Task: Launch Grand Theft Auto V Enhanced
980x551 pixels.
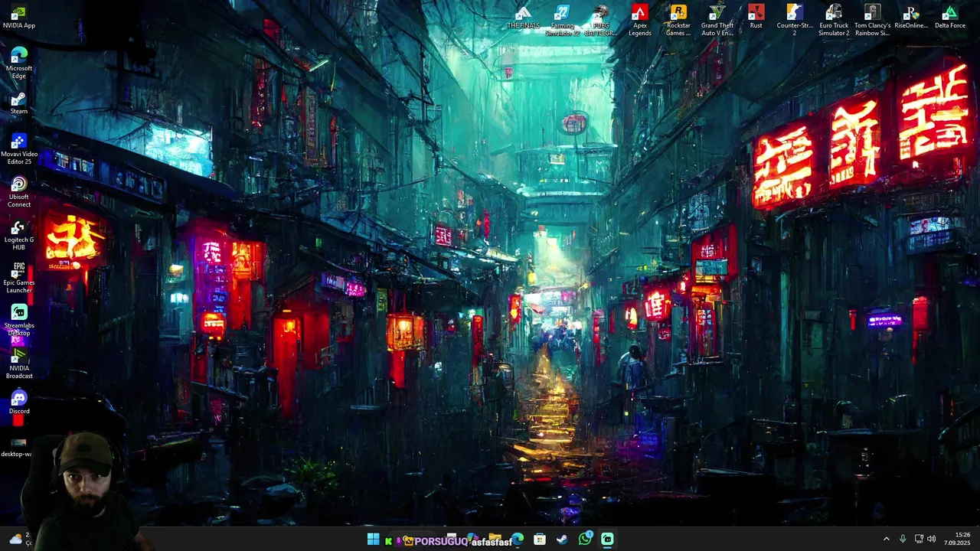Action: (717, 21)
